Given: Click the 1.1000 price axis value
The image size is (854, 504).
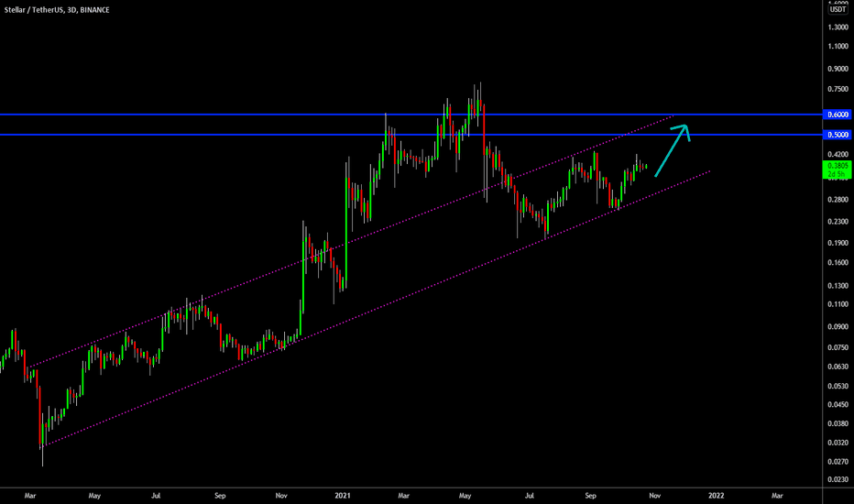Looking at the screenshot, I should (x=838, y=47).
